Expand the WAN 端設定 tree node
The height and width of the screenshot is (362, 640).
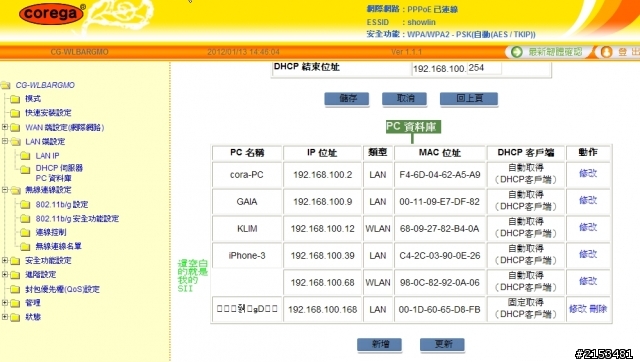point(5,127)
